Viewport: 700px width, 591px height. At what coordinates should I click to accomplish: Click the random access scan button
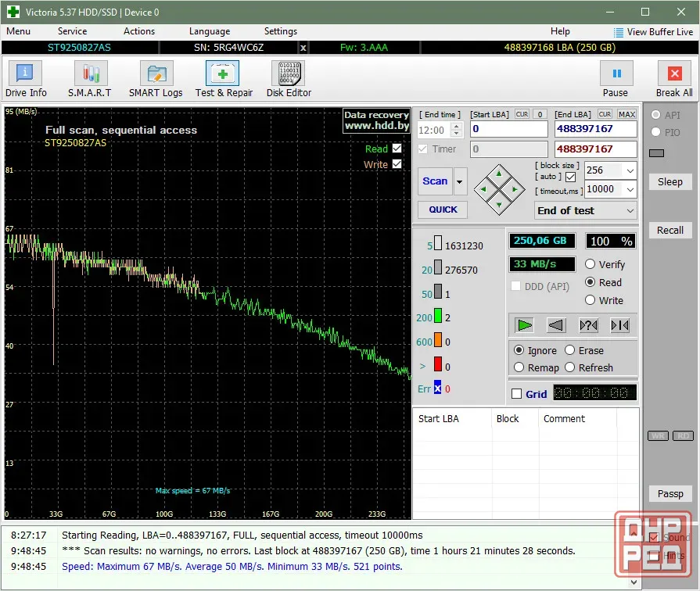tap(588, 325)
